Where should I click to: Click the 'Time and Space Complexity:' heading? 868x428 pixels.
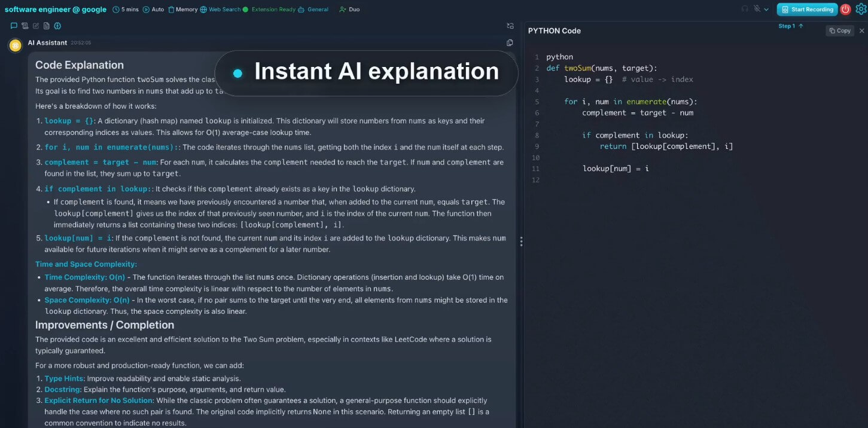tap(86, 264)
